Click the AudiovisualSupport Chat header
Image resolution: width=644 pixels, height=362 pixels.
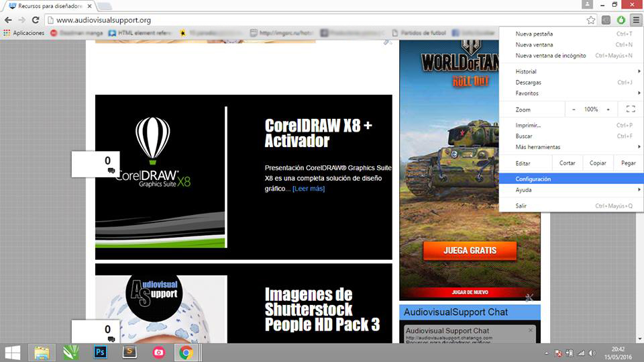click(470, 312)
